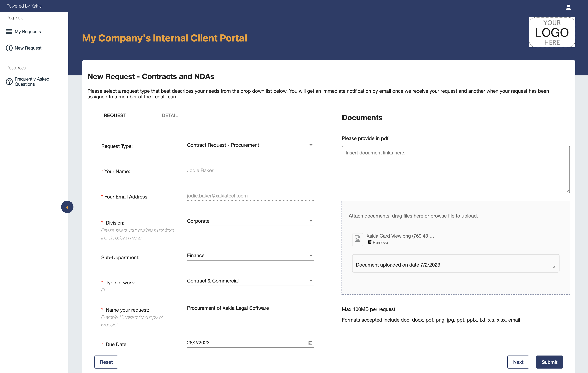This screenshot has height=373, width=588.
Task: Collapse the sidebar with the arrow button
Action: pos(67,207)
